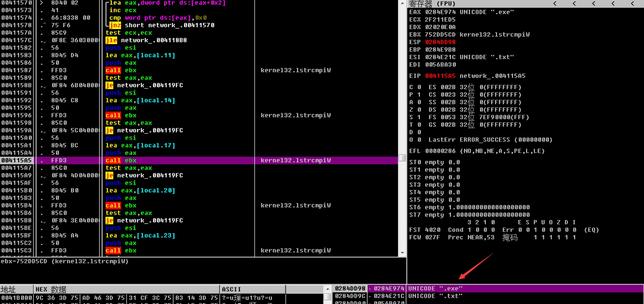Toggle the Z zero flag bit

click(419, 110)
